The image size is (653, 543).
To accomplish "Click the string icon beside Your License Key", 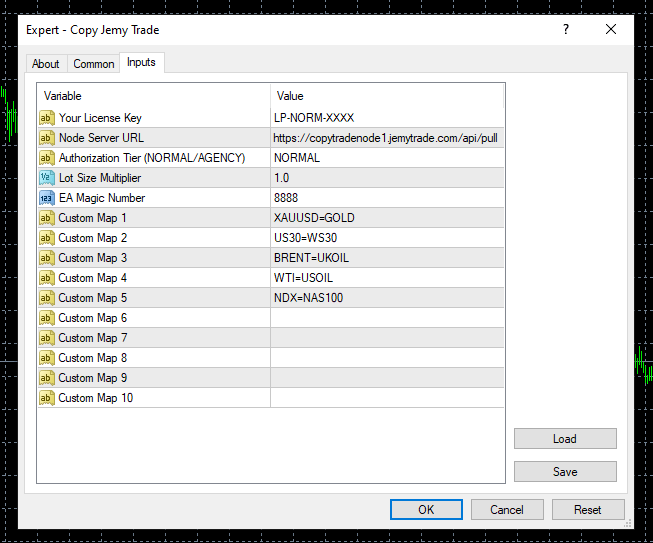I will tap(47, 118).
